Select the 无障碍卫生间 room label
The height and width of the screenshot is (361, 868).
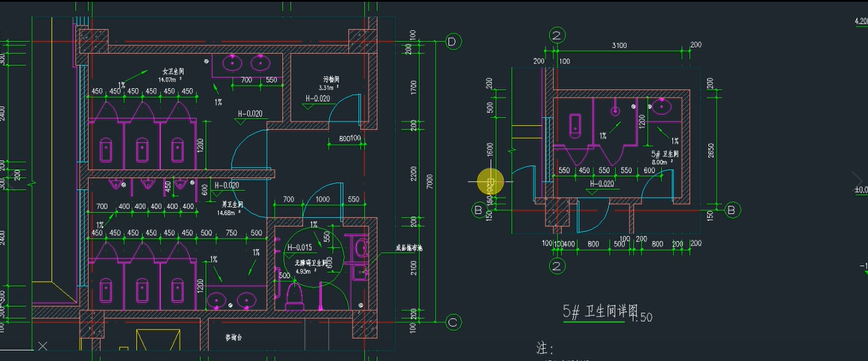312,263
